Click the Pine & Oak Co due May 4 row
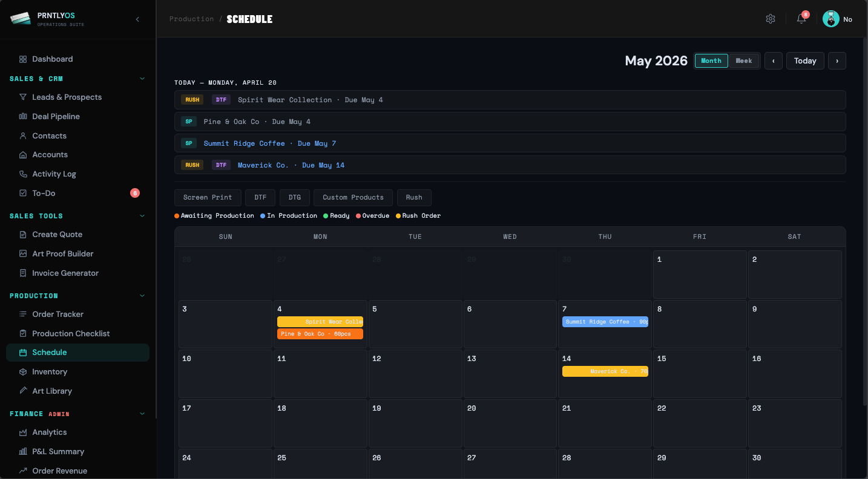This screenshot has width=868, height=479. coord(510,122)
